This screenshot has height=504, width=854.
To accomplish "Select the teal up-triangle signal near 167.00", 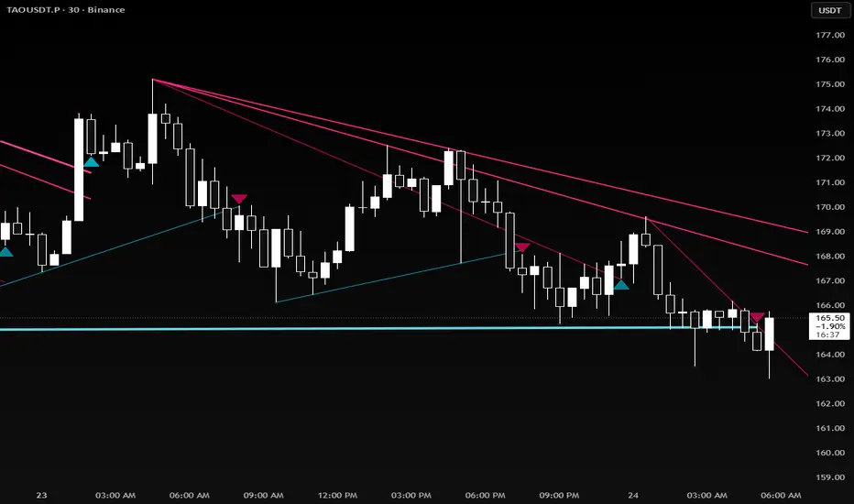I will pyautogui.click(x=621, y=284).
